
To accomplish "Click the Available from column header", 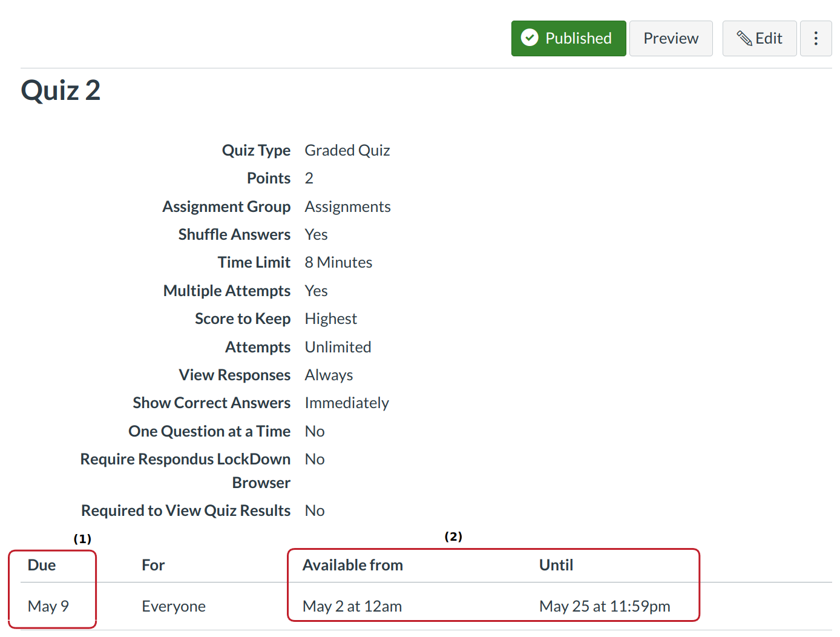I will (352, 565).
